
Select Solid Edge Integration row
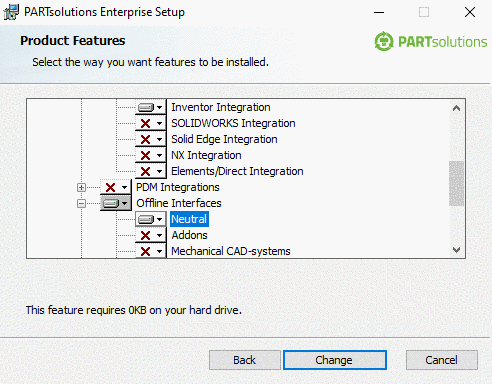point(224,139)
